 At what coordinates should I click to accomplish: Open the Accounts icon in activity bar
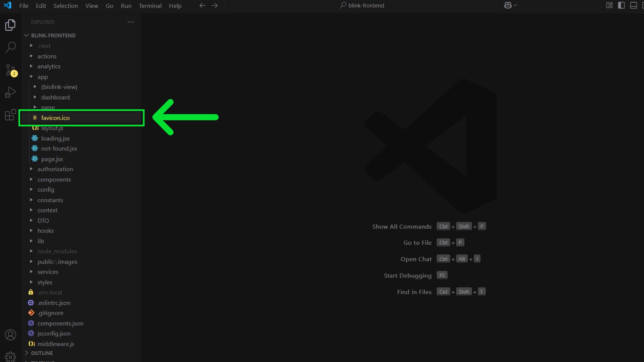click(x=10, y=335)
